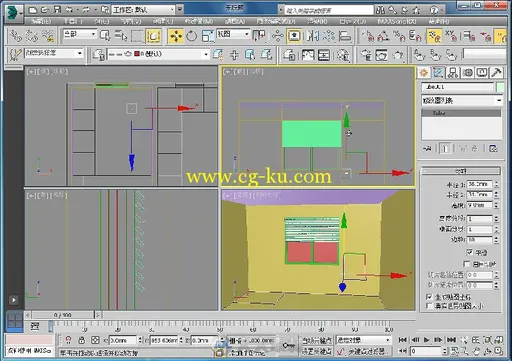This screenshot has width=512, height=361.
Task: Enable the Slice On checkbox
Action: tap(467, 264)
